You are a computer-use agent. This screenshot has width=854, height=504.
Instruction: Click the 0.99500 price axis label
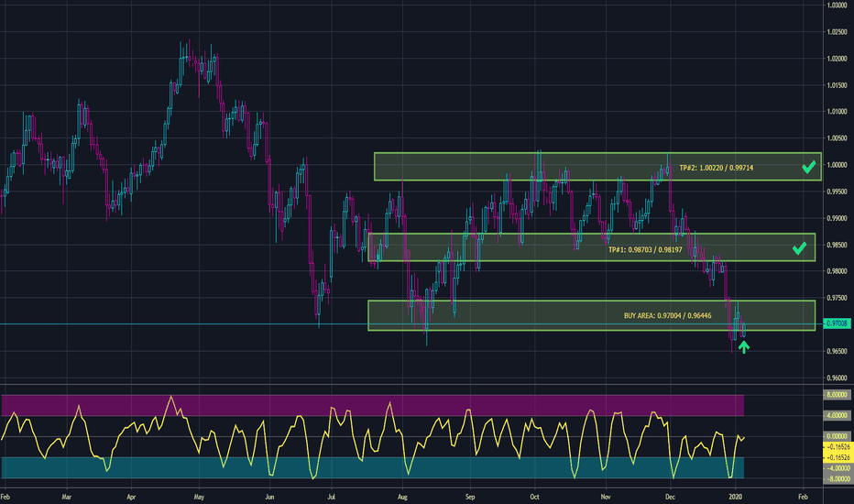pos(838,192)
